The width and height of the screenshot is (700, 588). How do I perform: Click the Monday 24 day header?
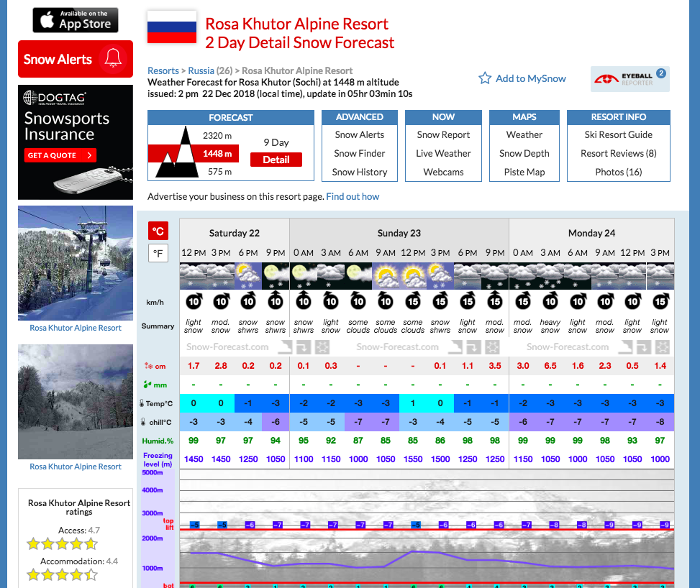click(591, 234)
